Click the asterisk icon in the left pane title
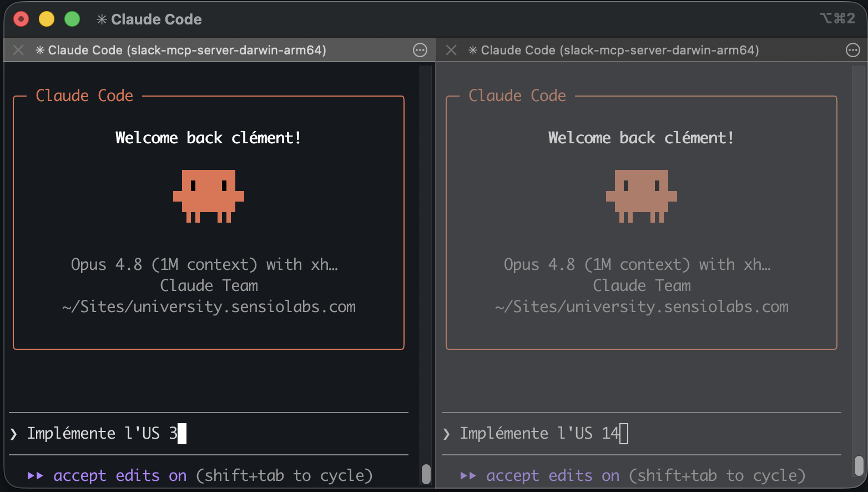 click(40, 50)
